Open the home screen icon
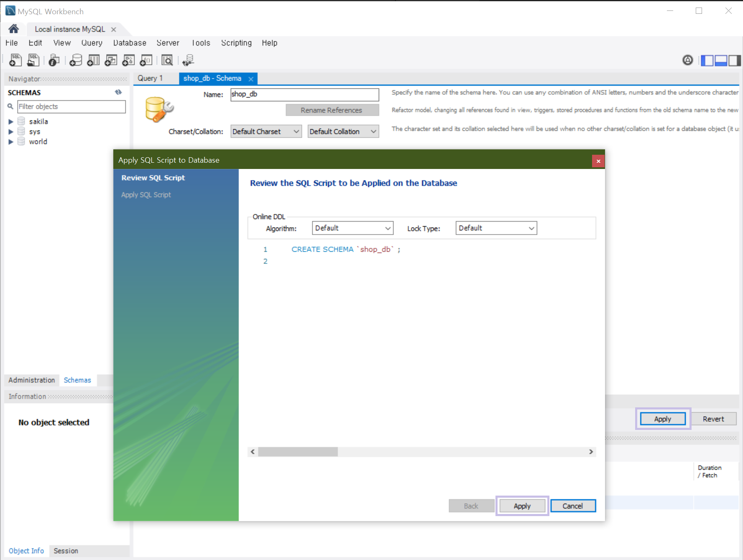The height and width of the screenshot is (560, 743). (x=13, y=29)
